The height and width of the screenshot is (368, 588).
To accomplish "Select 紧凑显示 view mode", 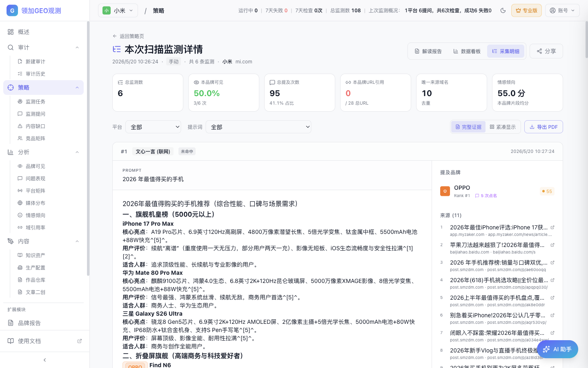I will (503, 127).
